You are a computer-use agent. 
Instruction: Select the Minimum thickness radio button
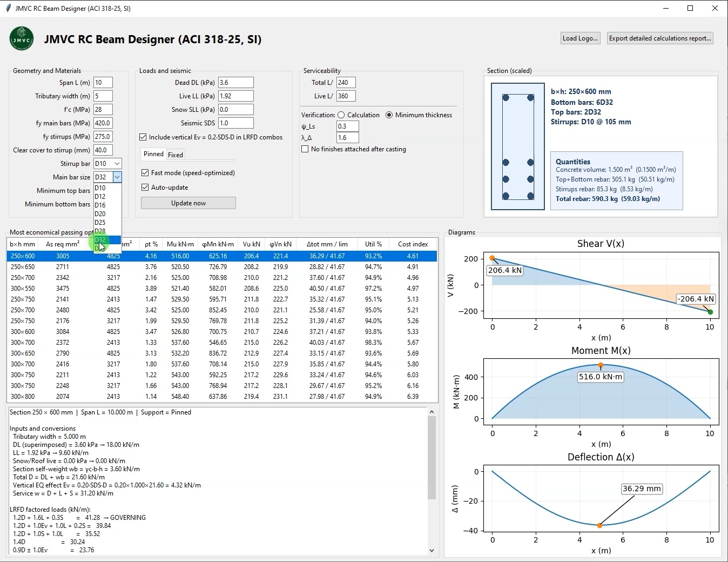[389, 115]
